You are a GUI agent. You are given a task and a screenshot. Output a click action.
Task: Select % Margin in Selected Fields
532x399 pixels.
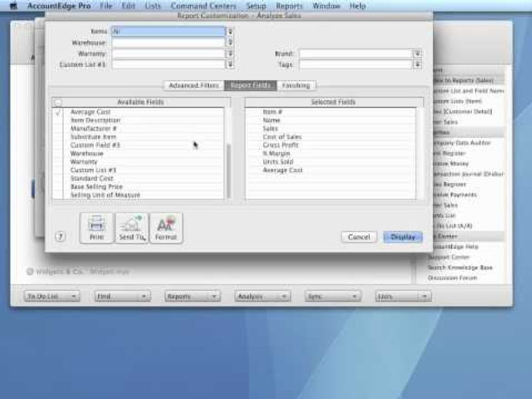tap(276, 153)
